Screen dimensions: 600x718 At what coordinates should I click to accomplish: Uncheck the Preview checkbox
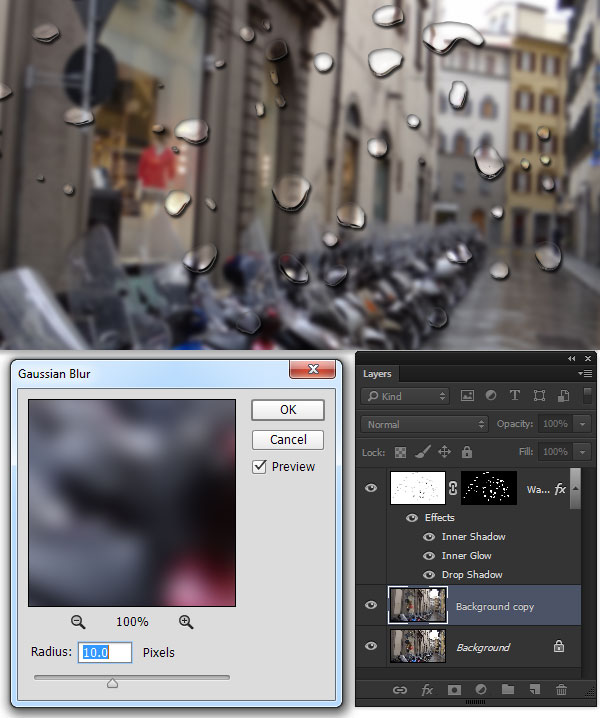[x=260, y=466]
